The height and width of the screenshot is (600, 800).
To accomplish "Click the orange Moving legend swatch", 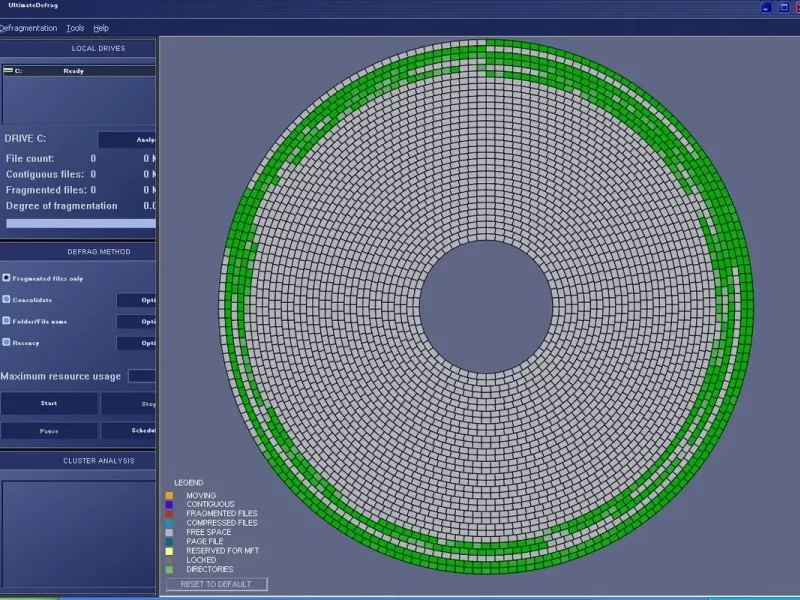I will point(169,495).
